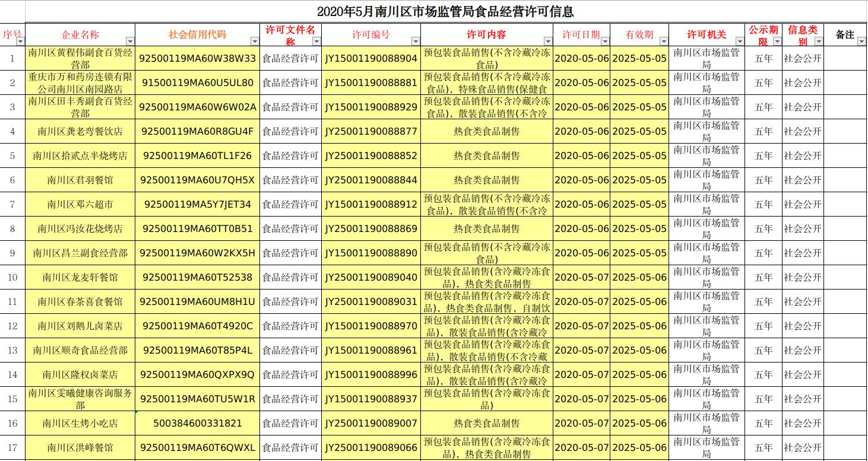This screenshot has height=461, width=868.
Task: Open the 备注 column filter dropdown
Action: [x=862, y=42]
